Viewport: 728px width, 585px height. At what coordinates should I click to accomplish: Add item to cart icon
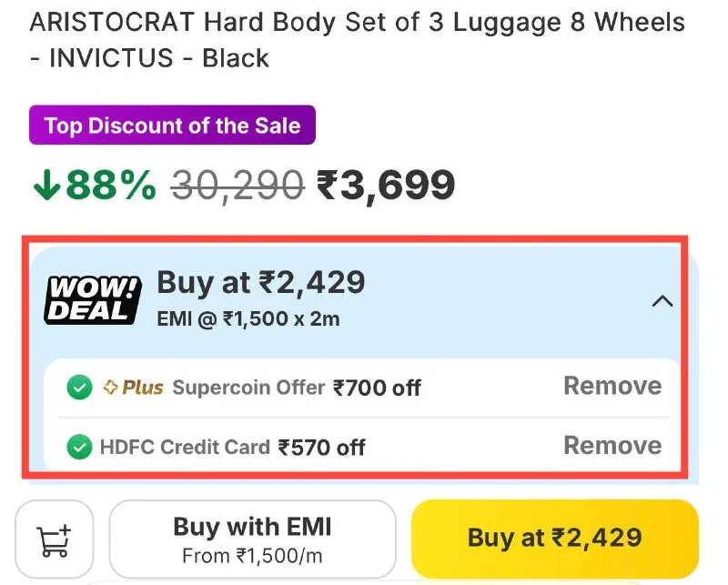[x=55, y=540]
